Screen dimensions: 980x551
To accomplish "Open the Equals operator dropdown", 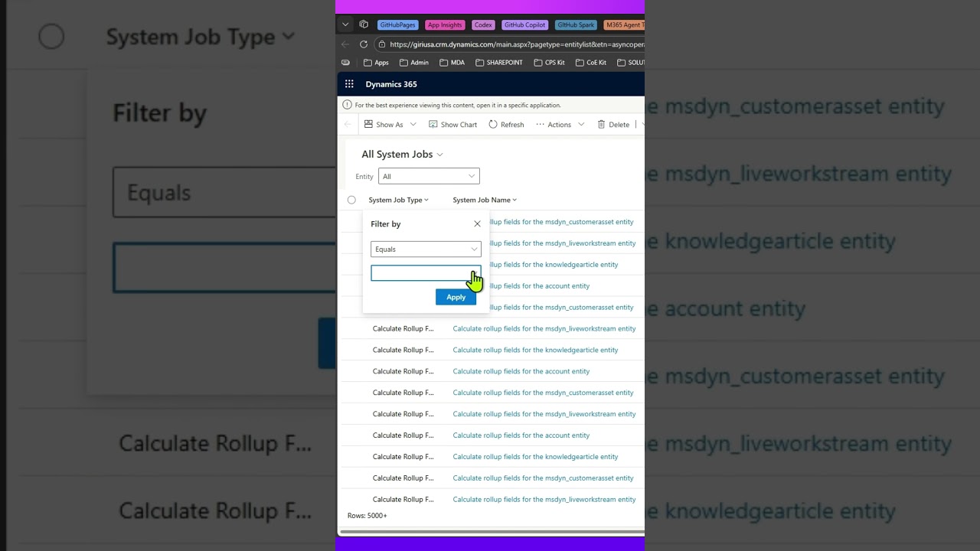I will (426, 249).
